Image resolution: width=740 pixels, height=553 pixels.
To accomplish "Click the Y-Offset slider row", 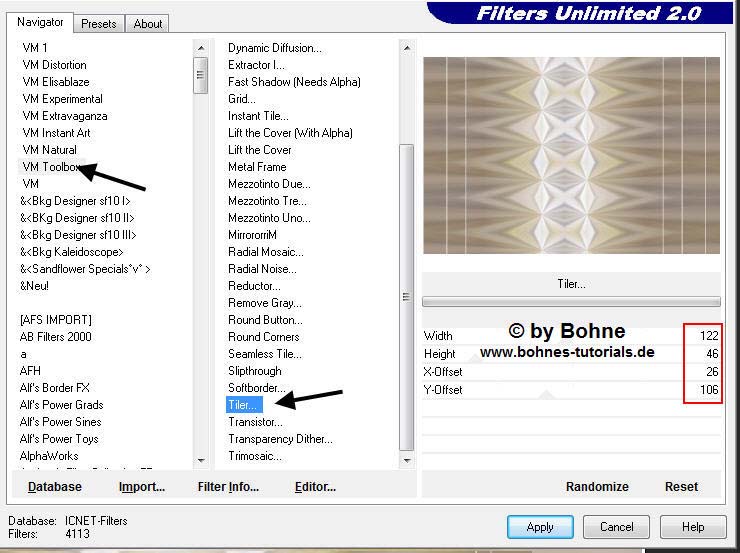I will click(570, 390).
